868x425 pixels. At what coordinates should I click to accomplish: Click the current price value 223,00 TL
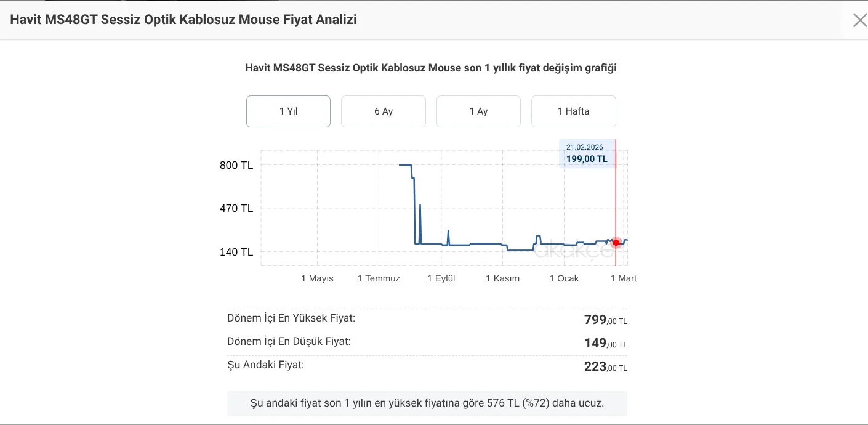605,366
